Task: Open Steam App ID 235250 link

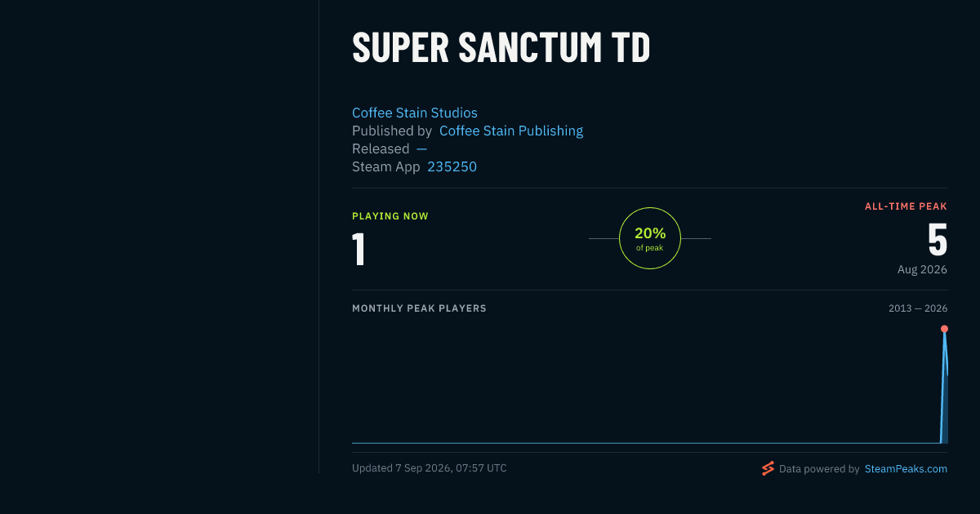Action: tap(452, 166)
